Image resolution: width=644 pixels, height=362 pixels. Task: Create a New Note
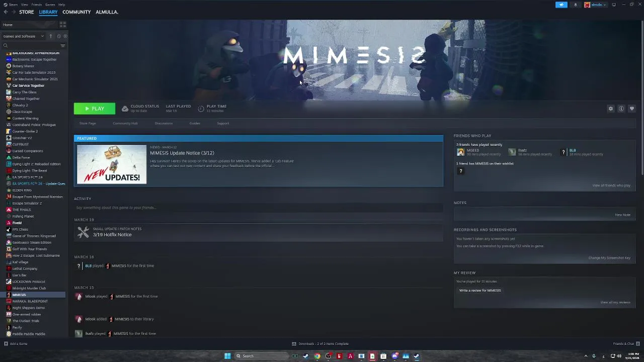(x=622, y=215)
